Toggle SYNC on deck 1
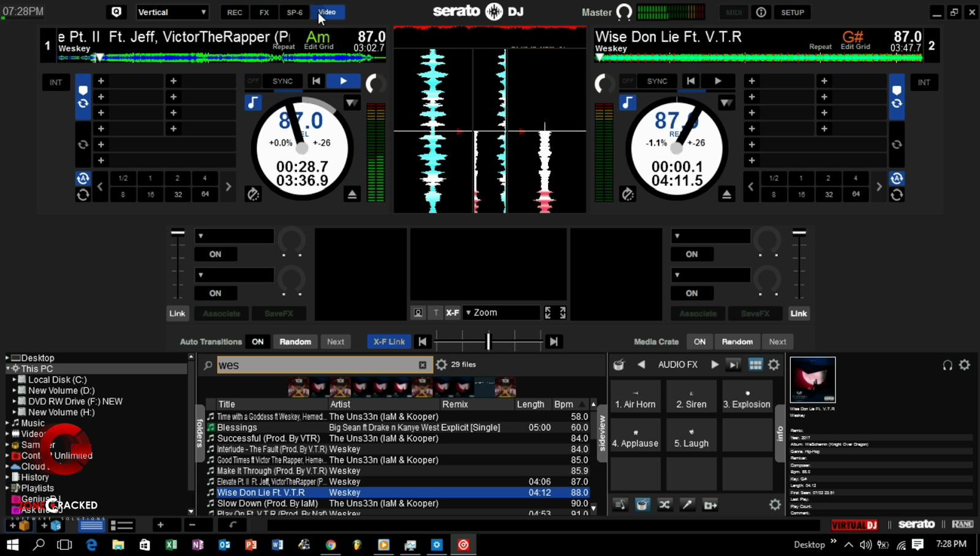 click(x=282, y=81)
